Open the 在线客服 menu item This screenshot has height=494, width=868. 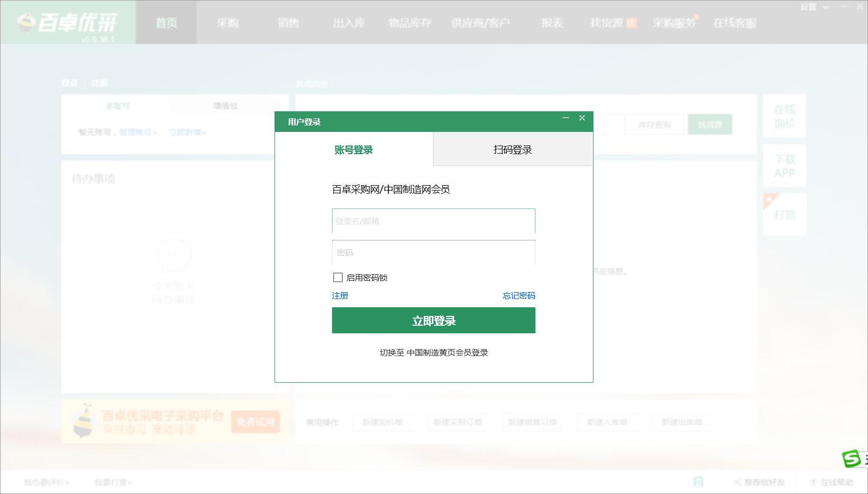coord(735,23)
